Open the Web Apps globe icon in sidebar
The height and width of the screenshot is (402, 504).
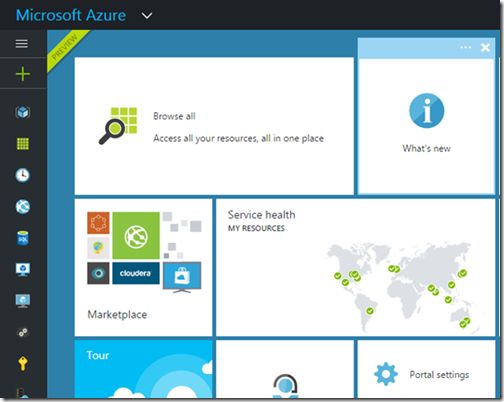point(23,207)
